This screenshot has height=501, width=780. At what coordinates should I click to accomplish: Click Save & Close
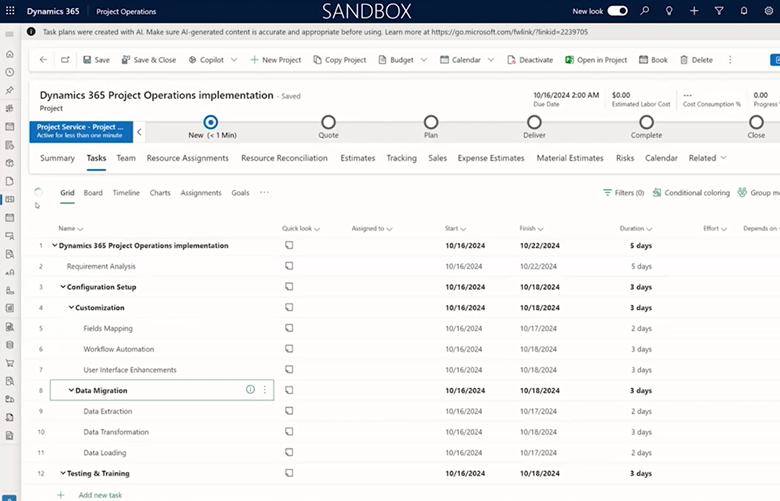(149, 60)
